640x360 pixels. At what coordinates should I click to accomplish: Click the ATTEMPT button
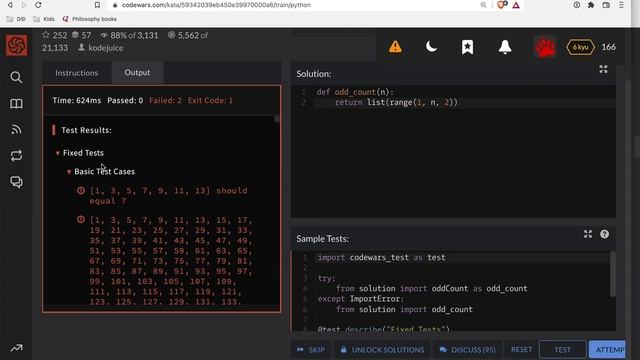click(607, 349)
